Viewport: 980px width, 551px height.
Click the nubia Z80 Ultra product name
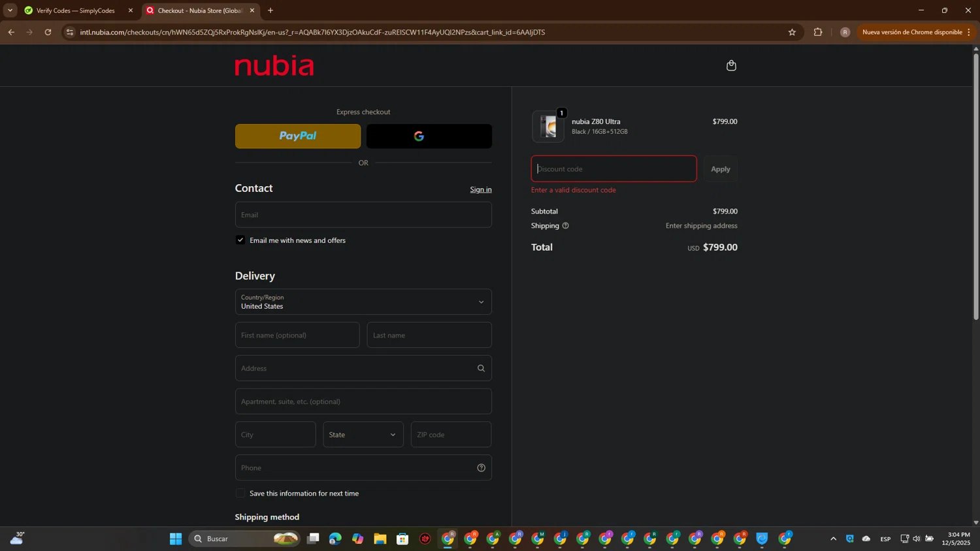tap(596, 121)
